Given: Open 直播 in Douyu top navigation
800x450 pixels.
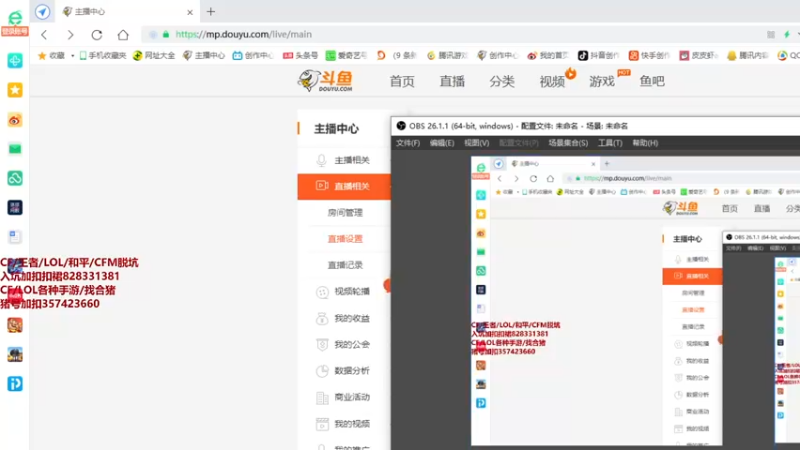Looking at the screenshot, I should coord(452,81).
